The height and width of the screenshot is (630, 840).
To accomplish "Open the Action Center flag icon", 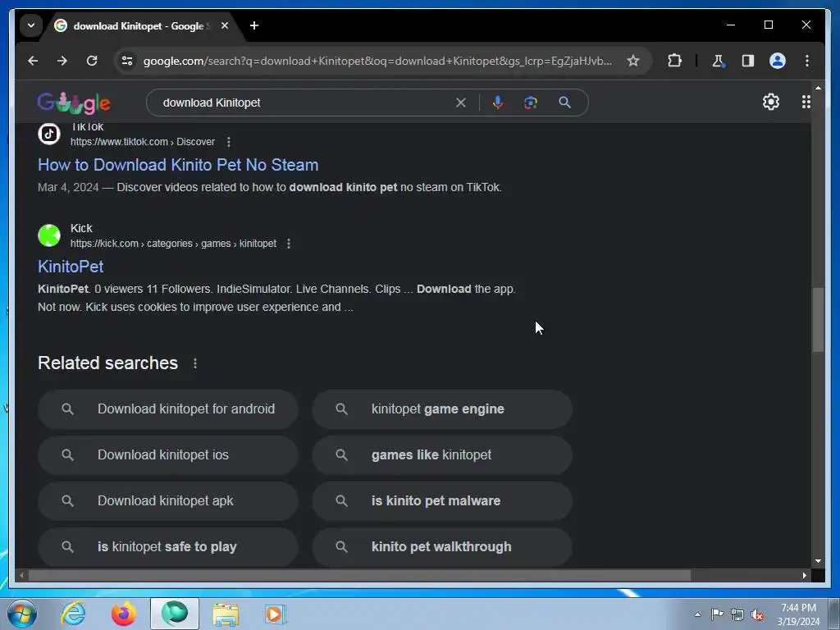I will tap(717, 614).
